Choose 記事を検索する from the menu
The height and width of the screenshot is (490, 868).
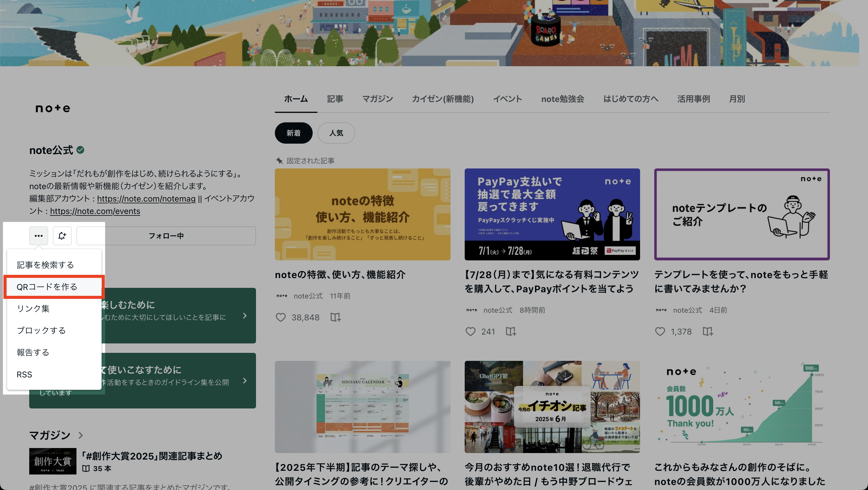[54, 265]
